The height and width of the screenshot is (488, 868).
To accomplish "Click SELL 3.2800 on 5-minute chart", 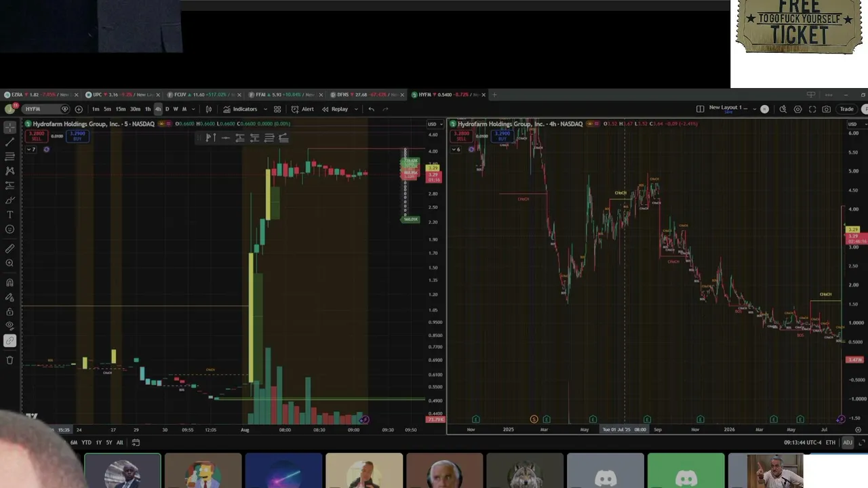I will click(37, 136).
